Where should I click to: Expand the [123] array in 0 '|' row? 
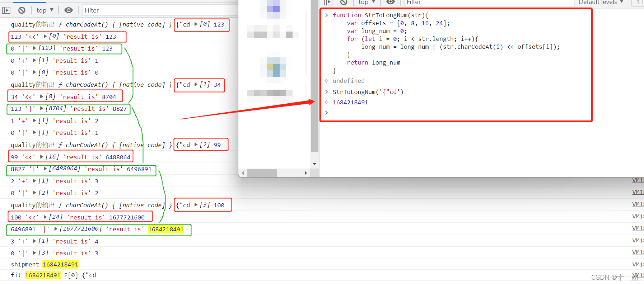[x=34, y=48]
